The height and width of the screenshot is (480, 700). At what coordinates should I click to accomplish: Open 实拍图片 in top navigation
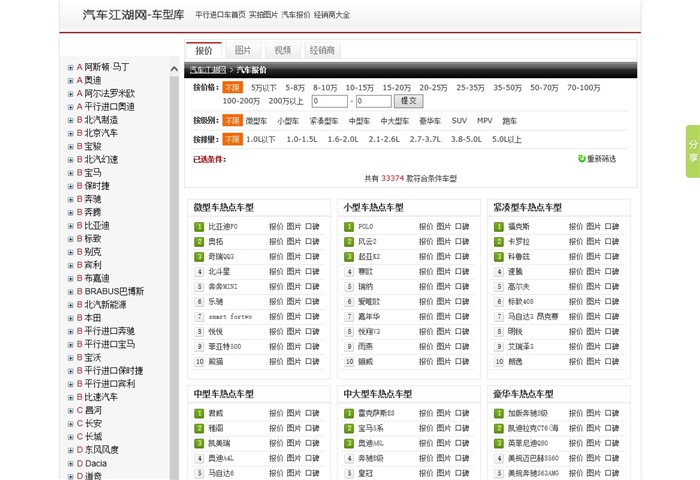point(263,15)
